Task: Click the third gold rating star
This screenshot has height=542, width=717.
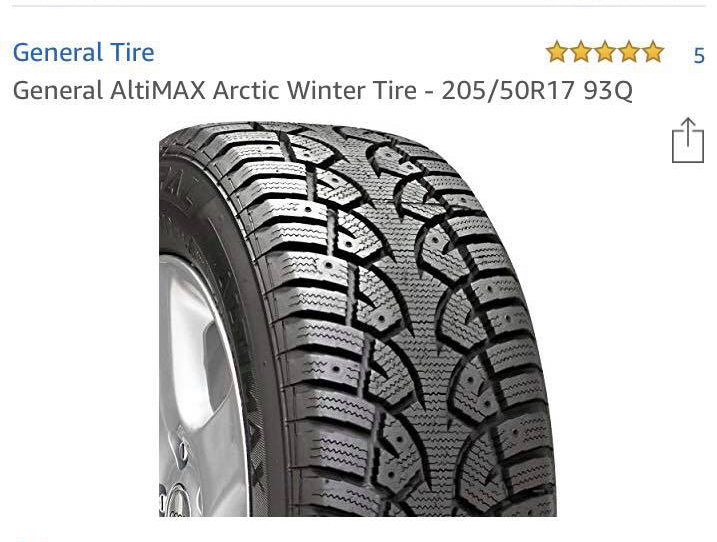Action: (605, 52)
